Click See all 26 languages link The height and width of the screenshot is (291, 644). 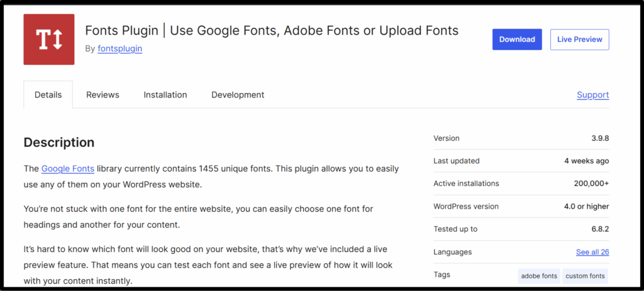[592, 252]
